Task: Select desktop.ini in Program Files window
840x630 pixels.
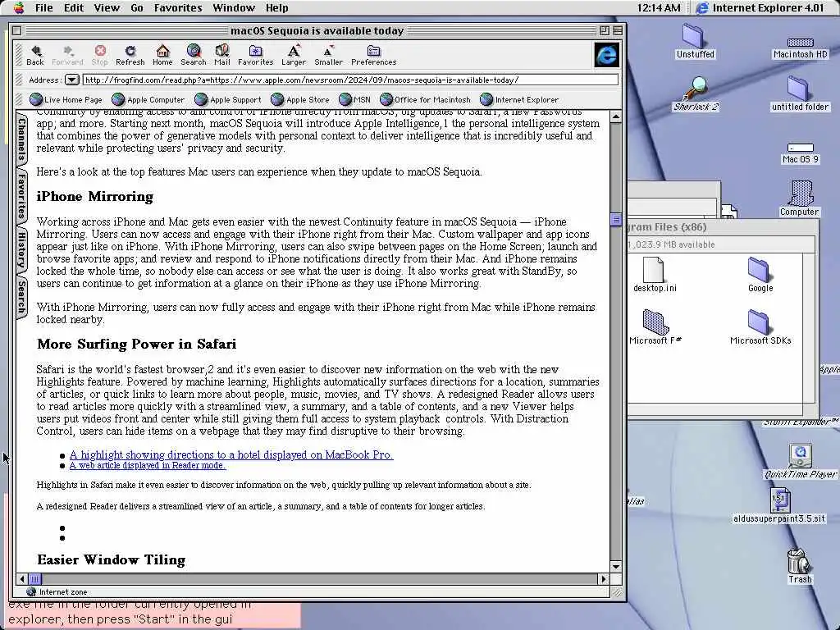Action: [654, 275]
